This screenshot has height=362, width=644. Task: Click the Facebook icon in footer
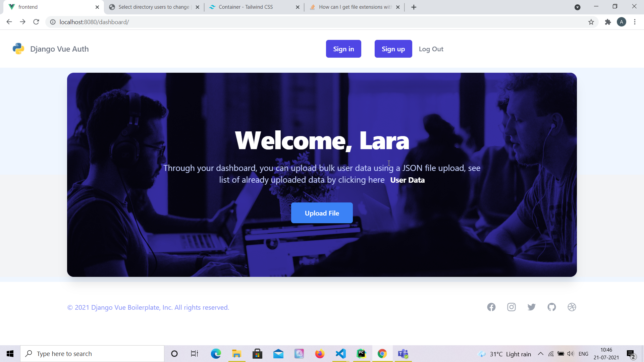(491, 307)
